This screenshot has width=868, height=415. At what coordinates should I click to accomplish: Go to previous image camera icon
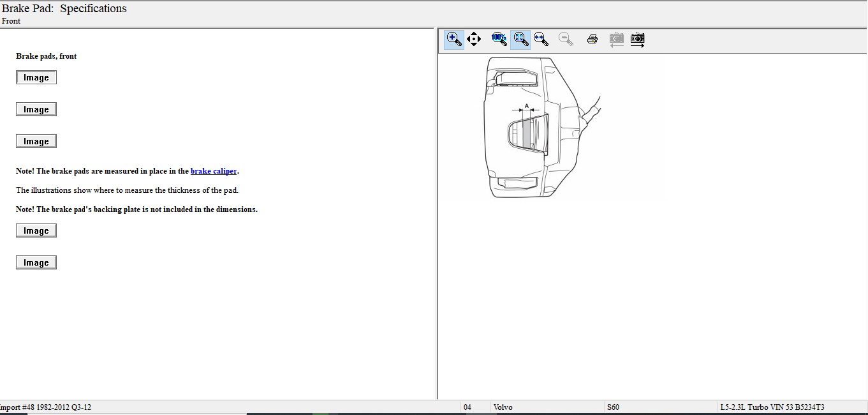coord(616,40)
